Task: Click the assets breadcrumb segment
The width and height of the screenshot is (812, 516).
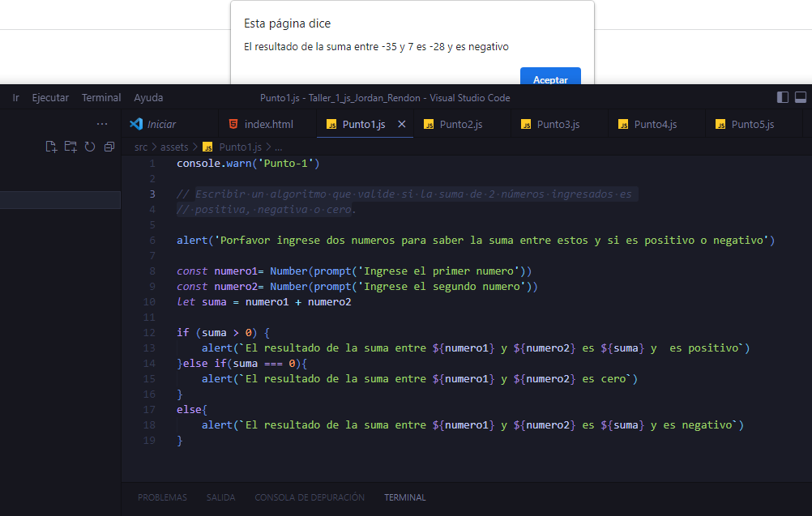Action: (x=174, y=147)
